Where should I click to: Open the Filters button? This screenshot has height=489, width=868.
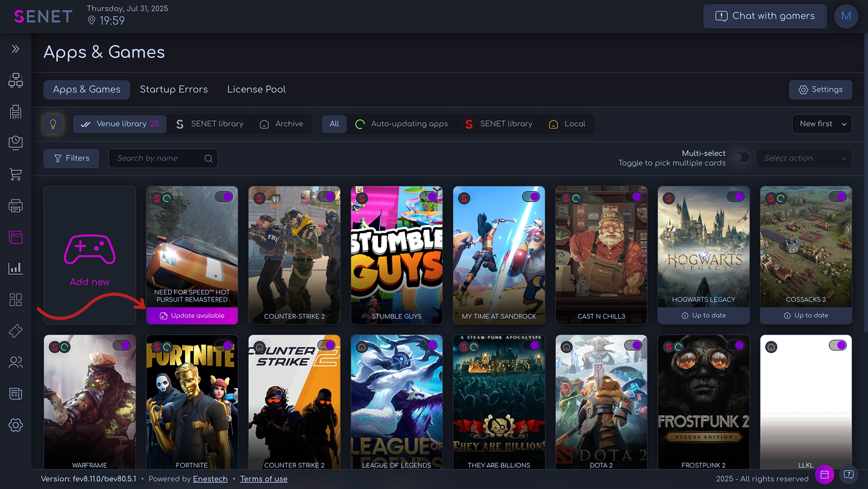pos(71,159)
